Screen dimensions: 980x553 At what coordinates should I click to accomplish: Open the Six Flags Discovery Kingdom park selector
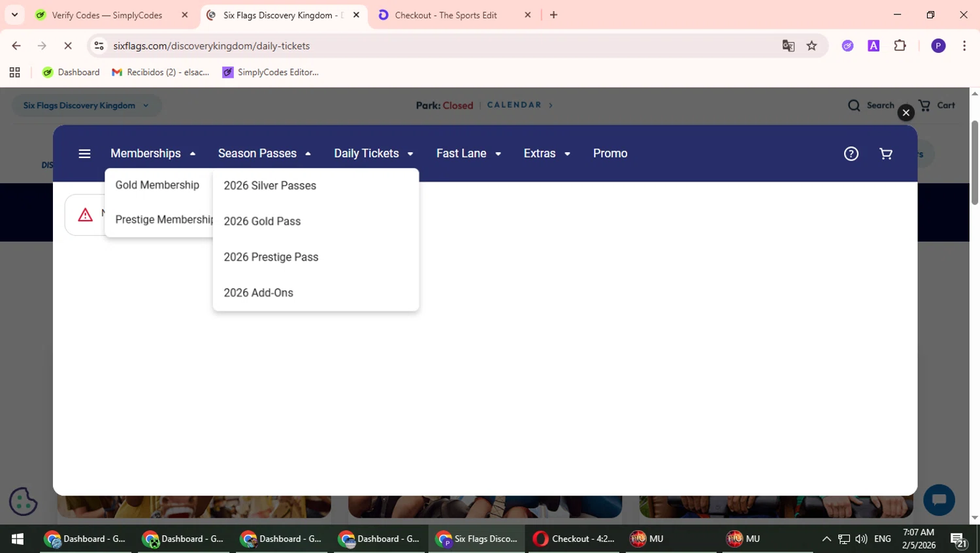click(x=86, y=105)
